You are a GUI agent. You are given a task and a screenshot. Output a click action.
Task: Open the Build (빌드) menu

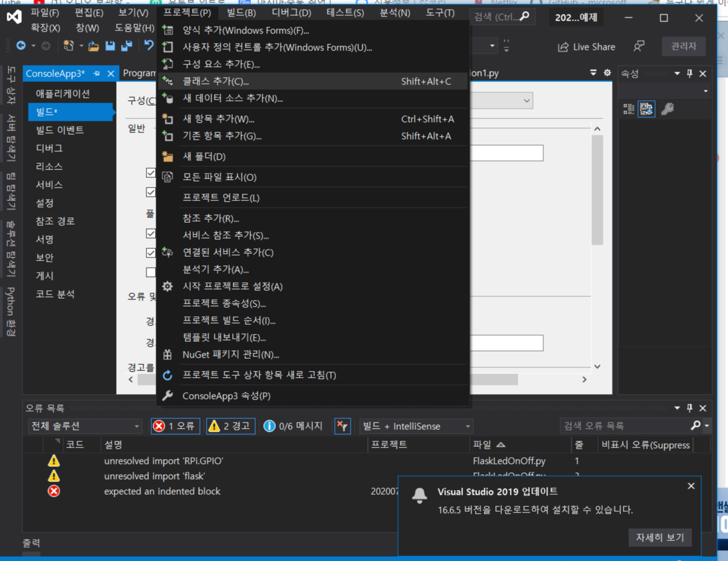tap(241, 13)
